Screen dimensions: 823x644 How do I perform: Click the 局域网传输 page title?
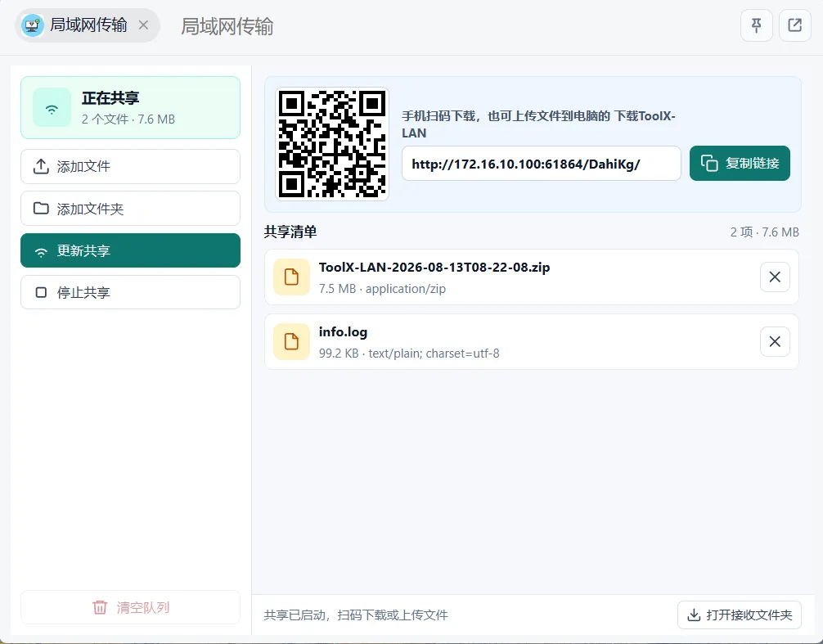[227, 26]
